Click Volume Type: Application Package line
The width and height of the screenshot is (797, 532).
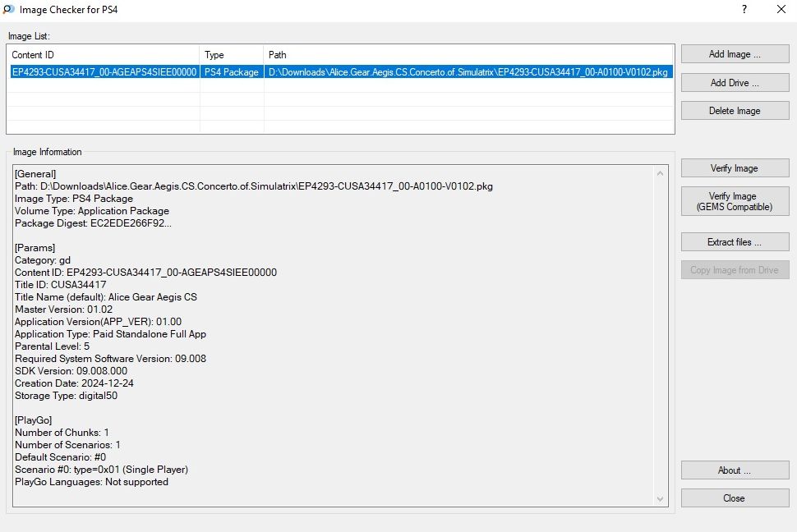[x=92, y=211]
